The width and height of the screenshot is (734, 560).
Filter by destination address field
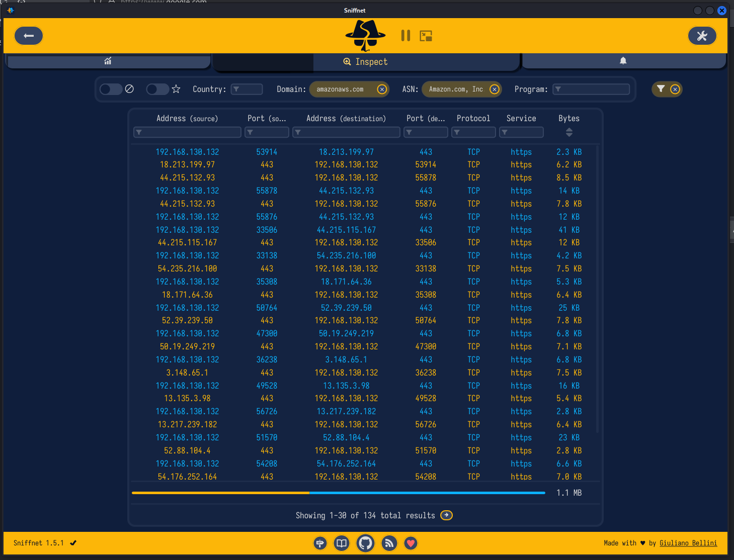point(346,132)
